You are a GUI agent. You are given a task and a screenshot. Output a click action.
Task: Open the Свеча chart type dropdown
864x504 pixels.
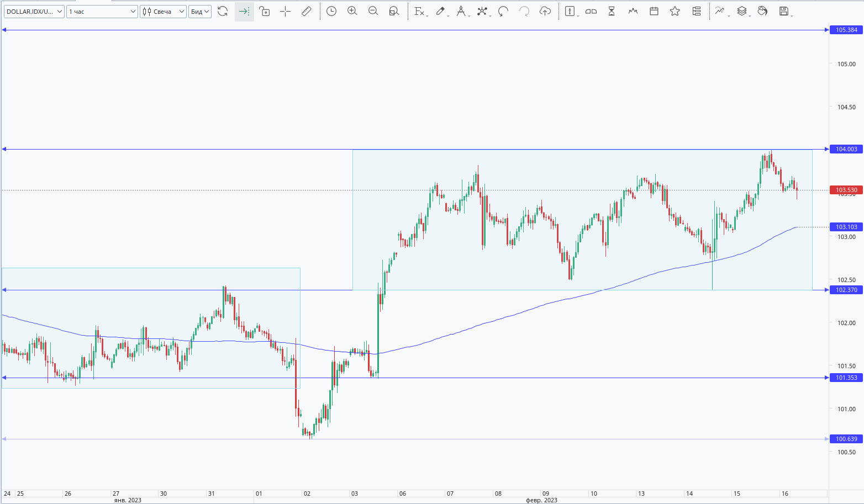[163, 12]
